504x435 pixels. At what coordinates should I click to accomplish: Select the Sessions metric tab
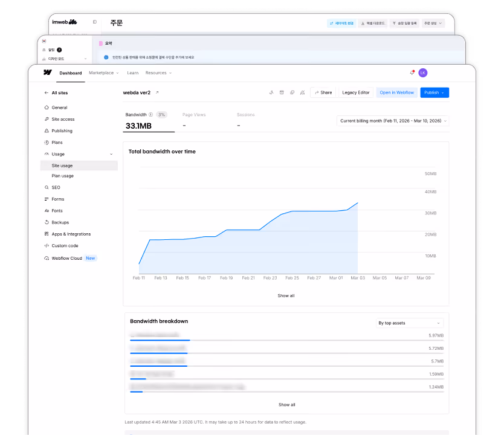point(245,121)
